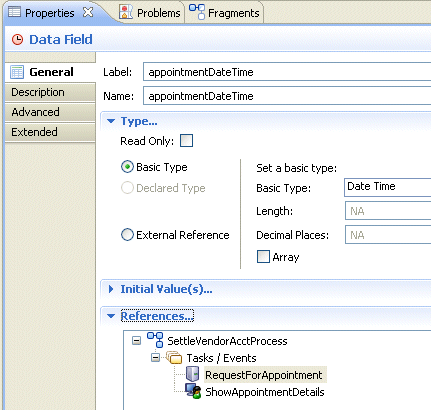Screen dimensions: 431x410
Task: Tick the Array checkbox
Action: pyautogui.click(x=263, y=257)
